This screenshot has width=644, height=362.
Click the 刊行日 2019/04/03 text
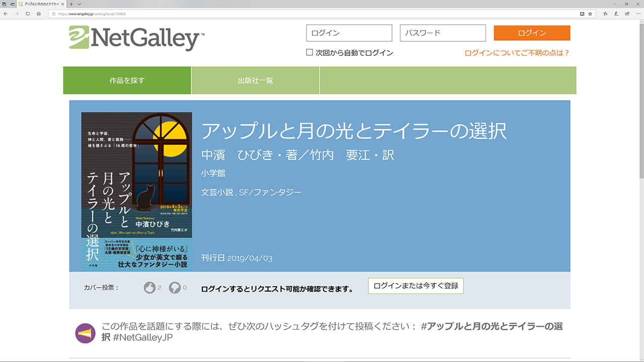pos(236,258)
